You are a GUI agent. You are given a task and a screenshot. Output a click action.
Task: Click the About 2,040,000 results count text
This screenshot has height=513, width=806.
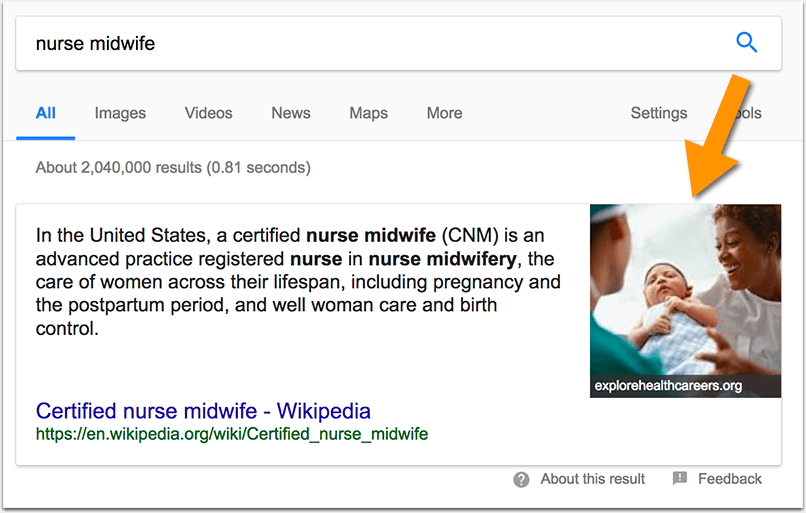tap(173, 167)
